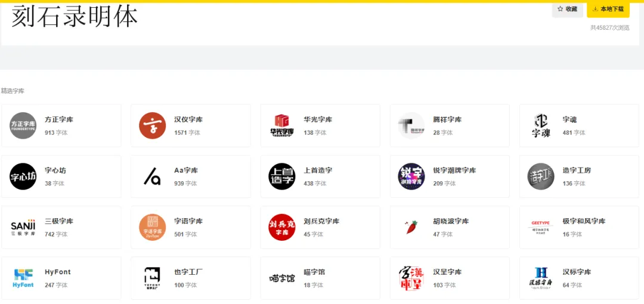
Task: Open the 汉仪字库 red circle logo
Action: [x=153, y=126]
